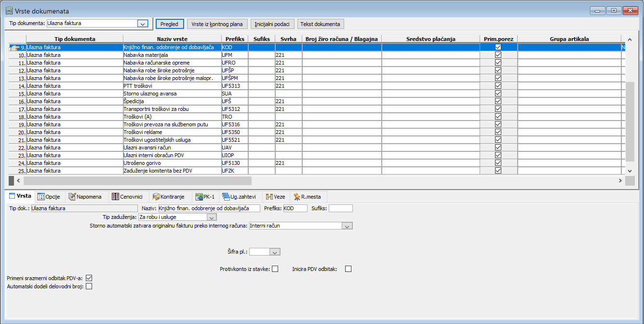Enable Automatski dodeli delovodni broj checkbox
Viewport: 644px width, 324px height.
coord(89,286)
